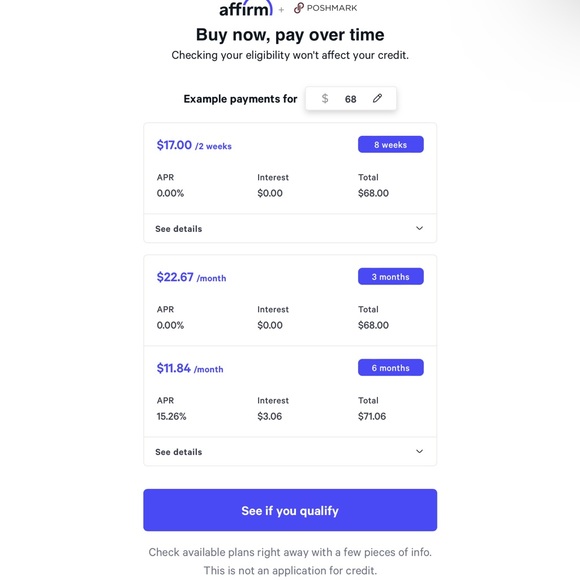Click the Poshmark logo
580x580 pixels.
coord(326,8)
